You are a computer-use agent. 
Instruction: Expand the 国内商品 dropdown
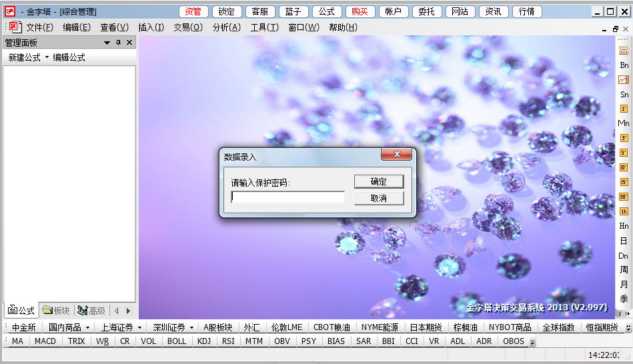[x=87, y=328]
